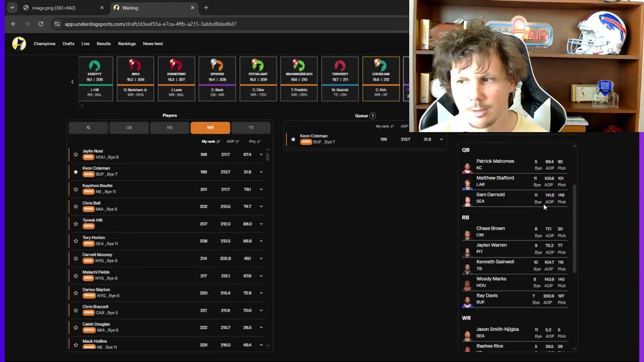Click the Underdog logo icon
The width and height of the screenshot is (644, 362).
point(19,44)
